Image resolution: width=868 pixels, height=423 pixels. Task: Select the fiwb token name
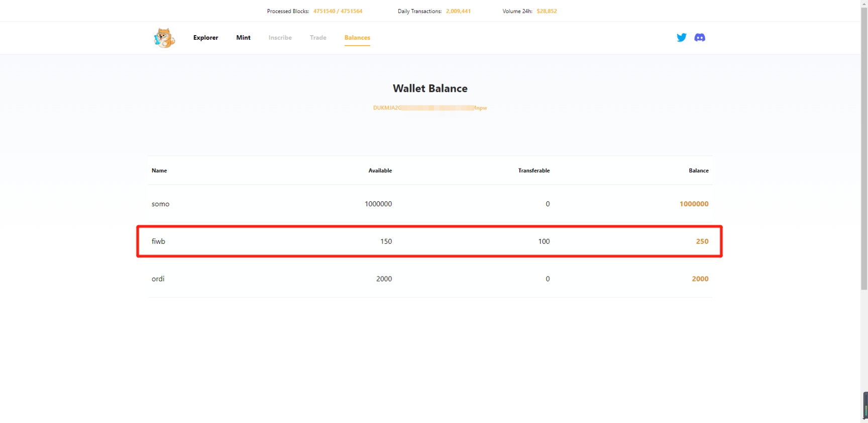pos(158,241)
